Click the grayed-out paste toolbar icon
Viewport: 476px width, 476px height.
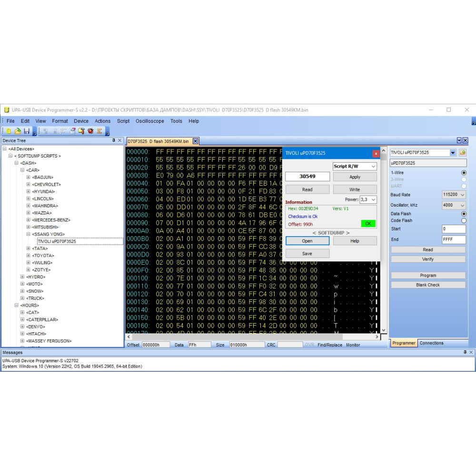tap(55, 131)
